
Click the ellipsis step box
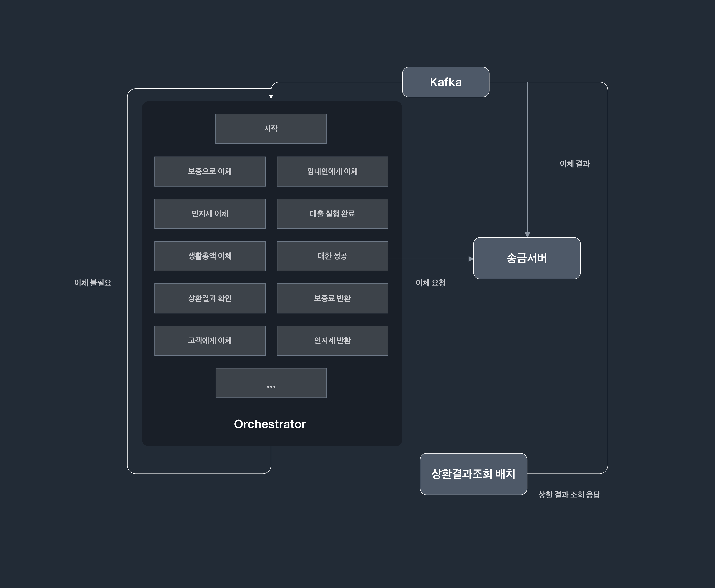[x=271, y=383]
